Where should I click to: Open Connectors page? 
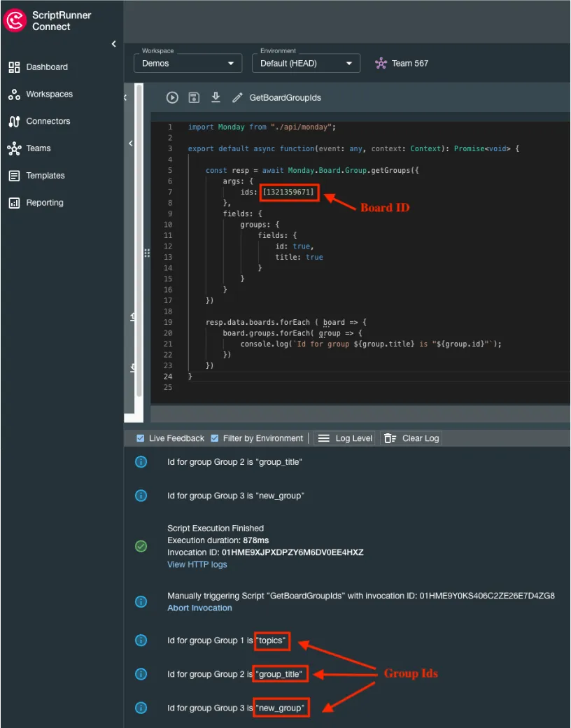(48, 121)
